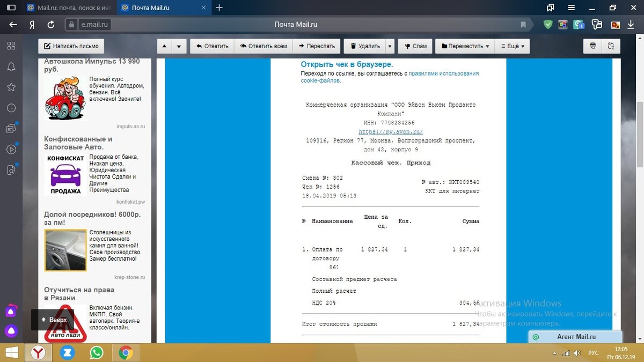Click the countertop ad thumbnail
Viewport: 644px width, 362px height.
(x=65, y=250)
